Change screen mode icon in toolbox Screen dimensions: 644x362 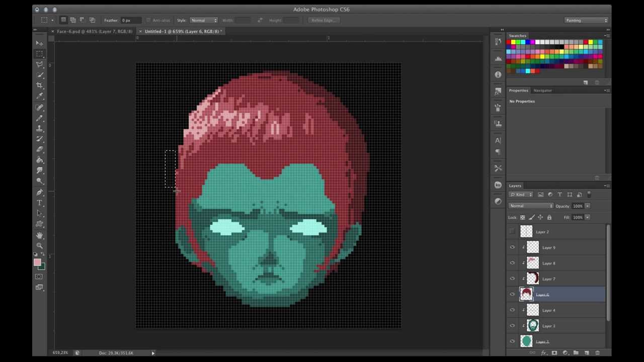tap(39, 288)
